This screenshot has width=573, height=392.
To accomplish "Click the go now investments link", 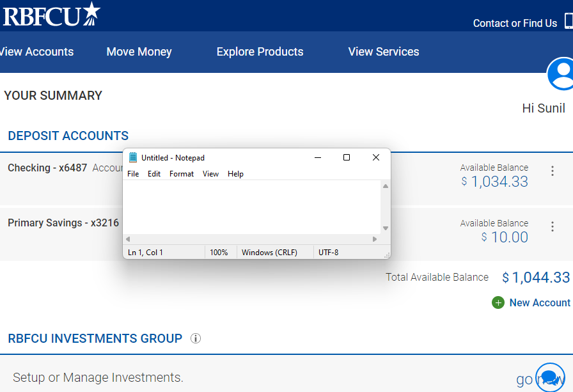I will (541, 379).
